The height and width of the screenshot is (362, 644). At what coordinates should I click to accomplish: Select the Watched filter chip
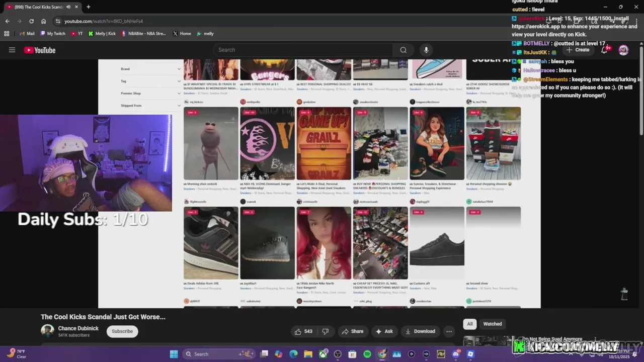point(492,324)
